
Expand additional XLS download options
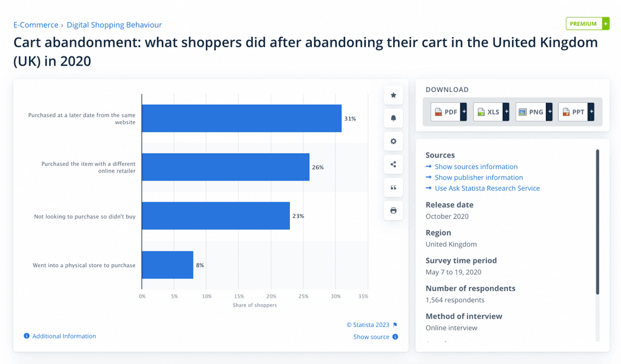click(506, 111)
